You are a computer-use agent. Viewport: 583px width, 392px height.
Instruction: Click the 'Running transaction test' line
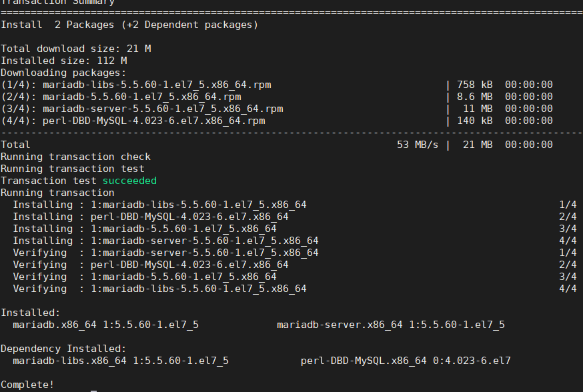pyautogui.click(x=73, y=169)
